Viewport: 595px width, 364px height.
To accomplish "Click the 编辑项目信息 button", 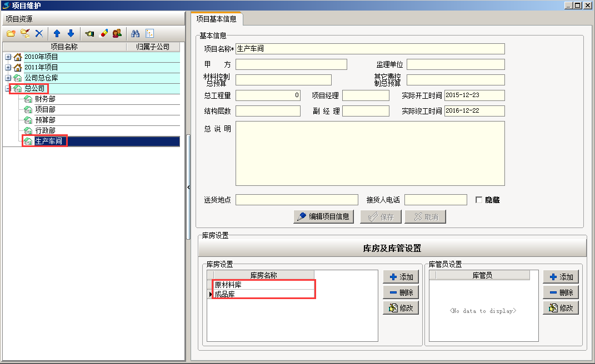I will (324, 216).
